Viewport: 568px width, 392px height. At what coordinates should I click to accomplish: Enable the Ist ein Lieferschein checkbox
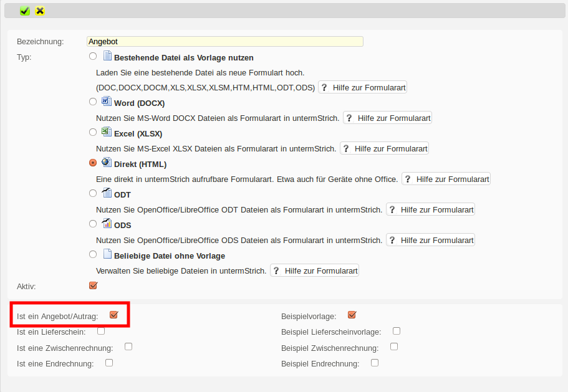pyautogui.click(x=101, y=331)
